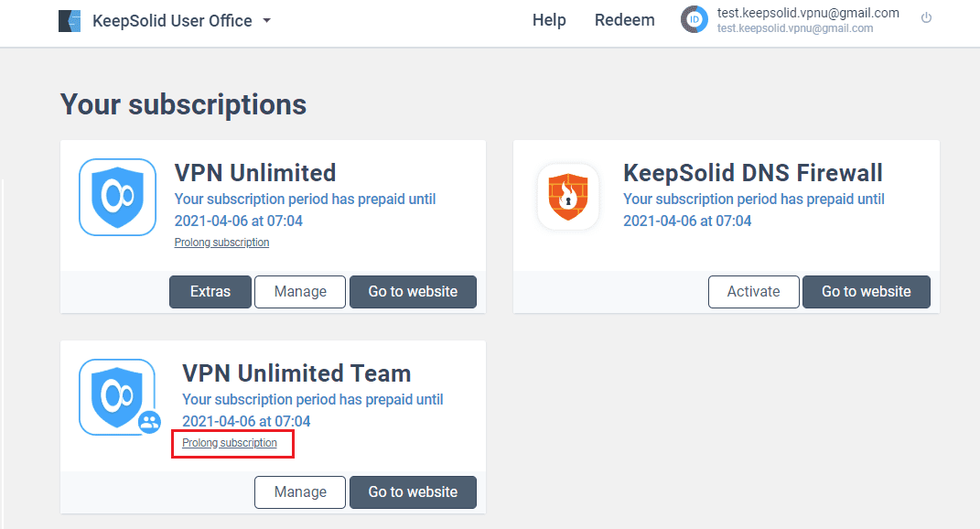The image size is (980, 529).
Task: Go to website for VPN Unlimited
Action: [413, 291]
